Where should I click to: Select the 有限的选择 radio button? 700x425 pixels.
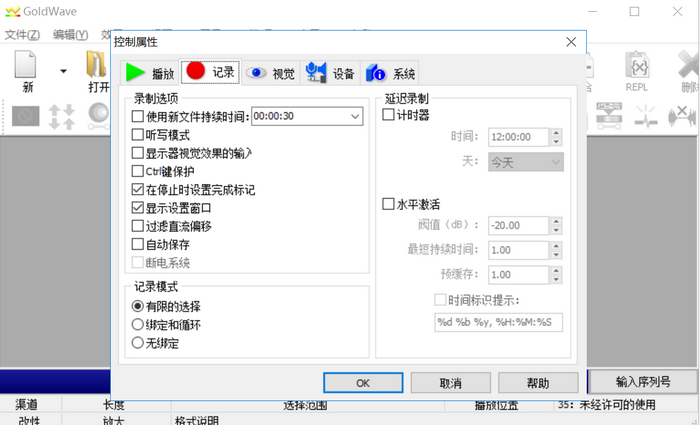point(138,306)
